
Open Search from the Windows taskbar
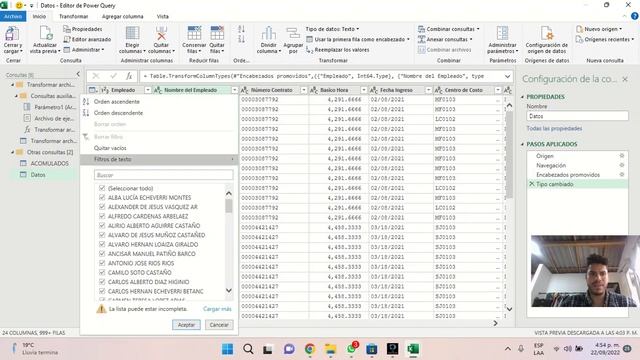(248, 349)
